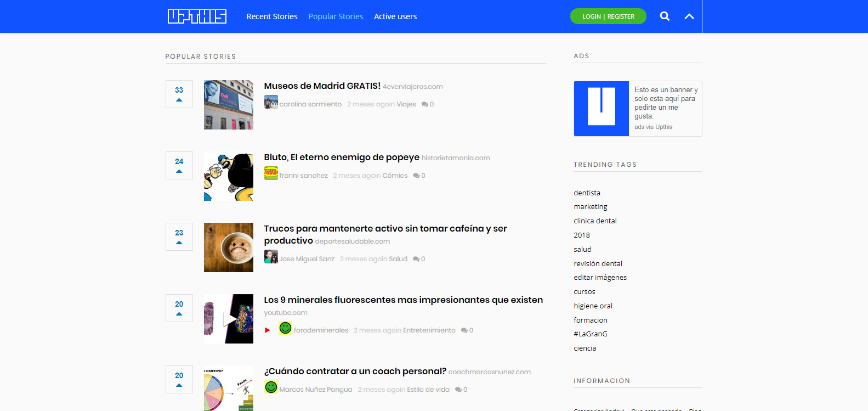Open the Viajes category
This screenshot has width=868, height=411.
click(406, 104)
